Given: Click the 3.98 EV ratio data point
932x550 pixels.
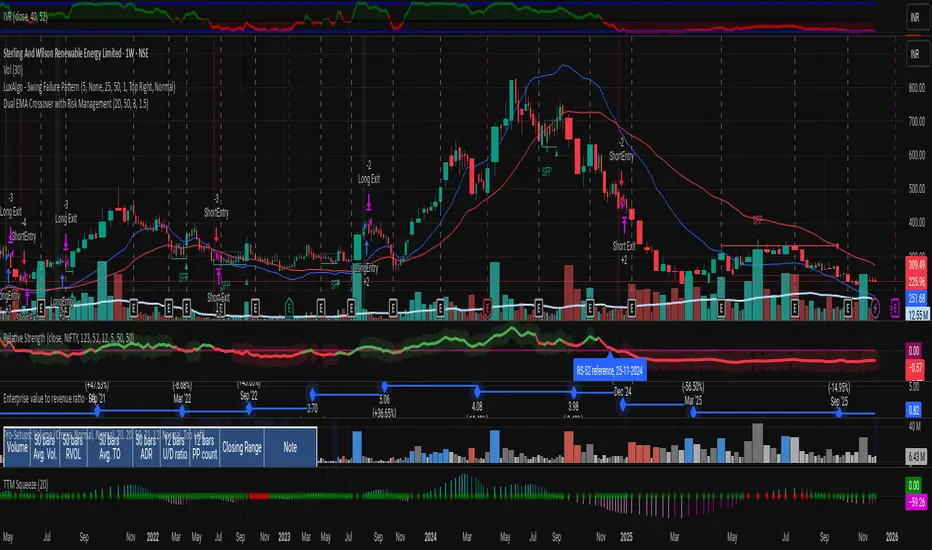Looking at the screenshot, I should (x=573, y=392).
